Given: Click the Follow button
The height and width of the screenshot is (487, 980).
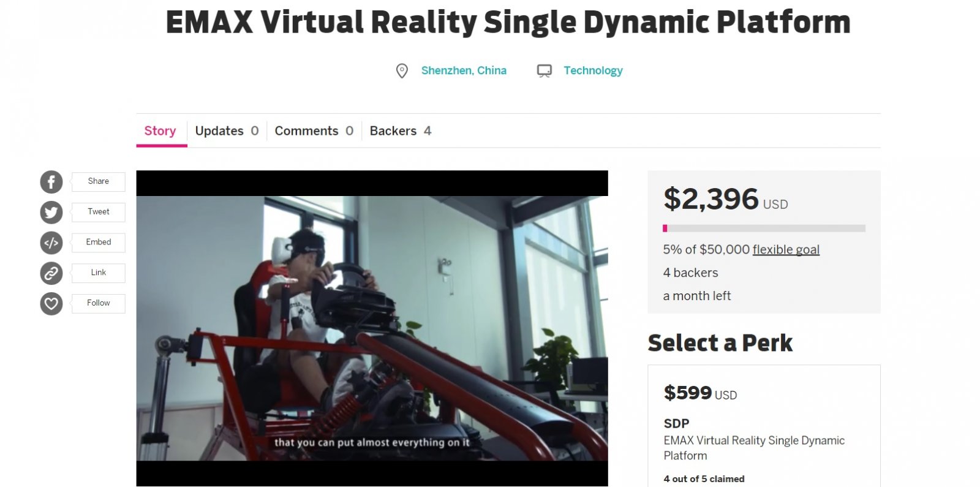Looking at the screenshot, I should (x=98, y=303).
